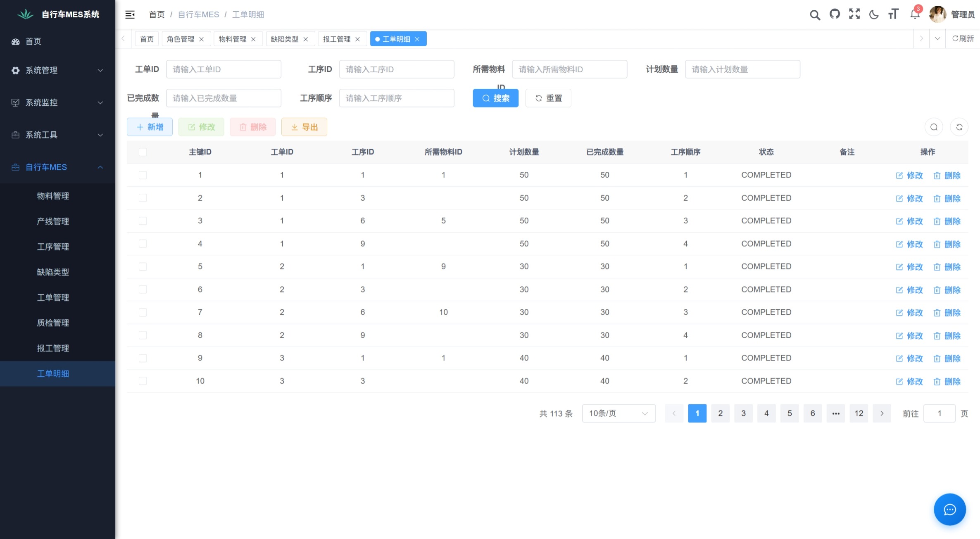Image resolution: width=980 pixels, height=539 pixels.
Task: Click the 导出 export button
Action: click(x=304, y=127)
